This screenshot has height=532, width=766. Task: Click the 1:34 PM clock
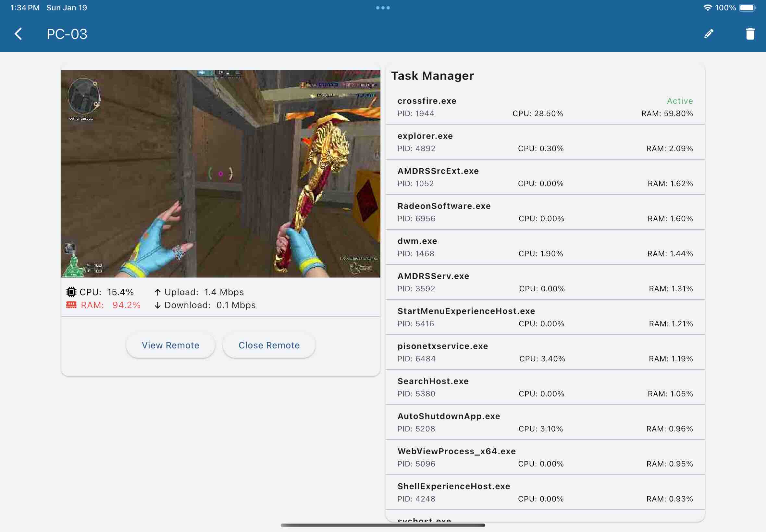[25, 8]
